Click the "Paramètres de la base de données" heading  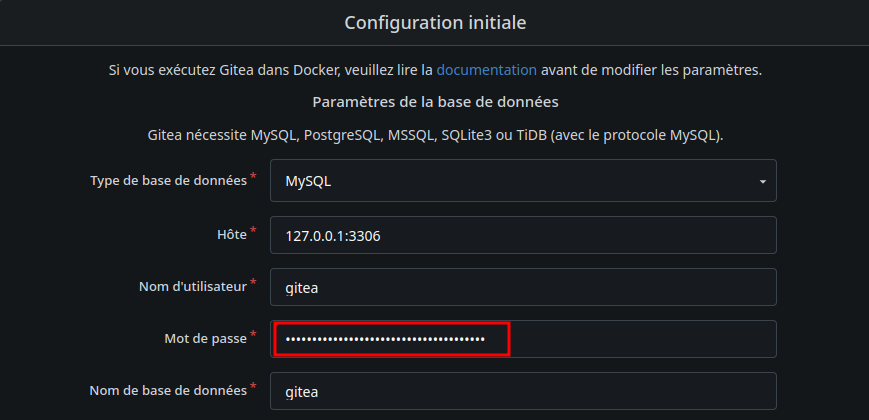(x=434, y=102)
